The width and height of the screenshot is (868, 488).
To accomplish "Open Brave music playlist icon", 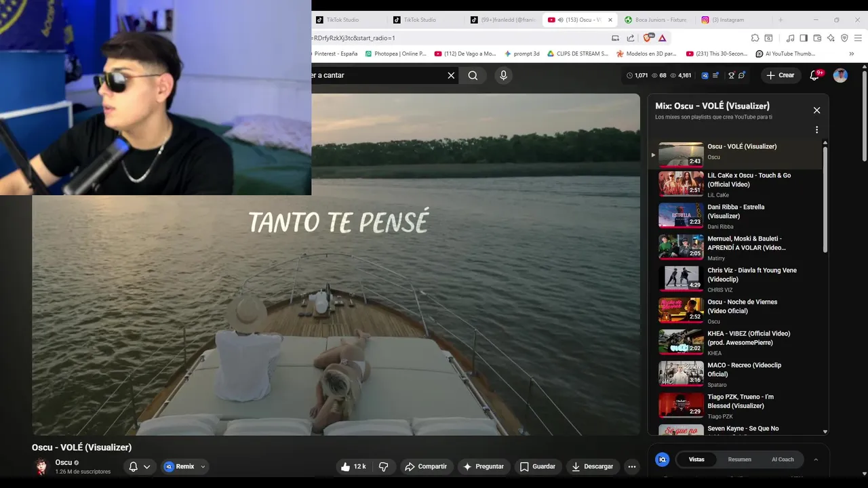I will (x=790, y=38).
